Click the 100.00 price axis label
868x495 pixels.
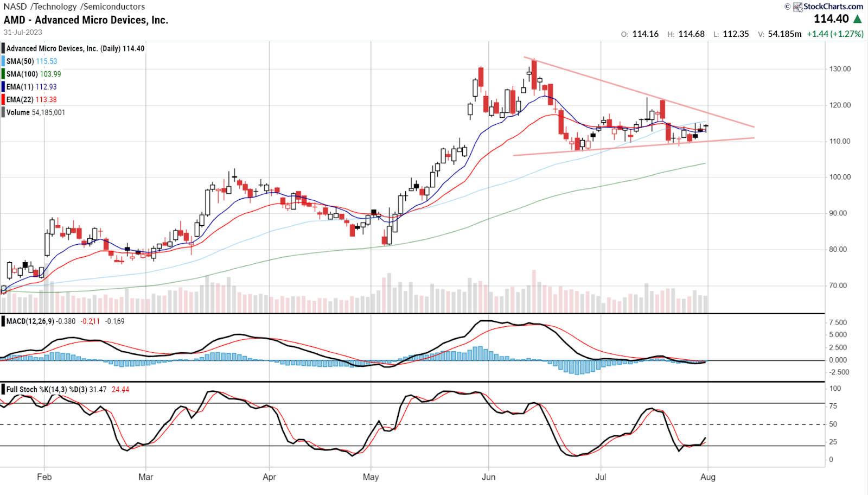click(x=840, y=177)
